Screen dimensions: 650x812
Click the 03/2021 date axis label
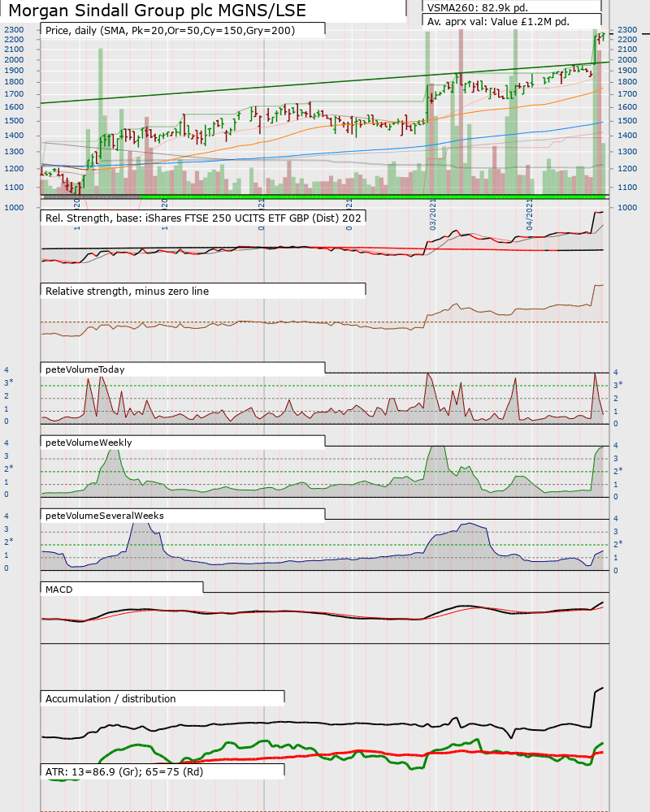tap(433, 215)
